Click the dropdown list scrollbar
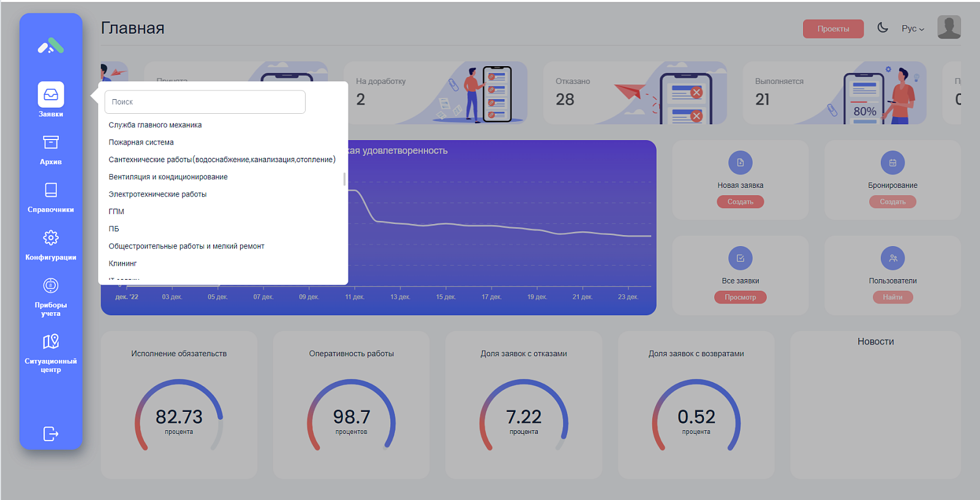Image resolution: width=980 pixels, height=500 pixels. (344, 179)
